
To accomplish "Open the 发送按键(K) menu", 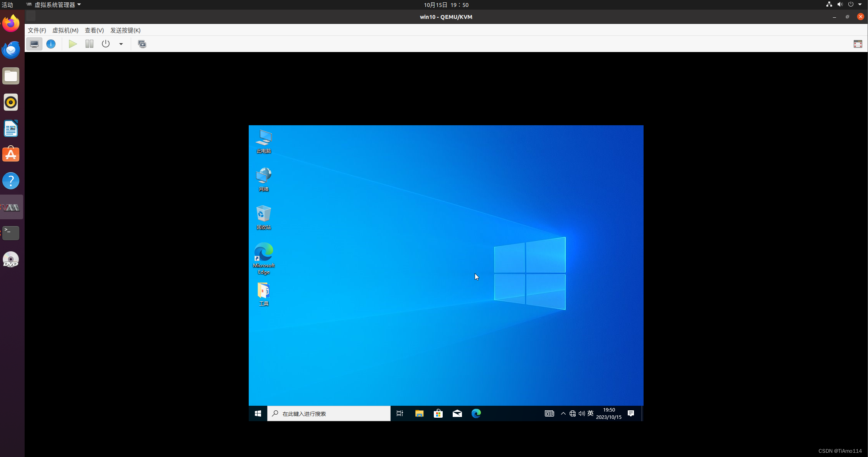I will (x=125, y=30).
